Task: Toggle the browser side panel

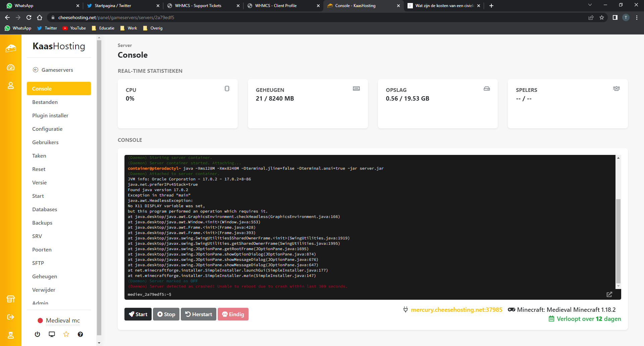Action: click(x=615, y=17)
